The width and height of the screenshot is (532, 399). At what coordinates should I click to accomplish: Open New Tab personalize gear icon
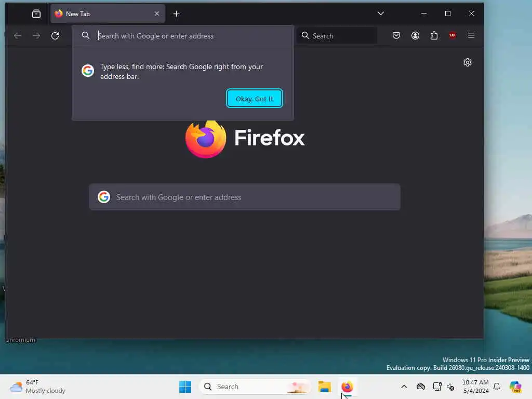(468, 62)
